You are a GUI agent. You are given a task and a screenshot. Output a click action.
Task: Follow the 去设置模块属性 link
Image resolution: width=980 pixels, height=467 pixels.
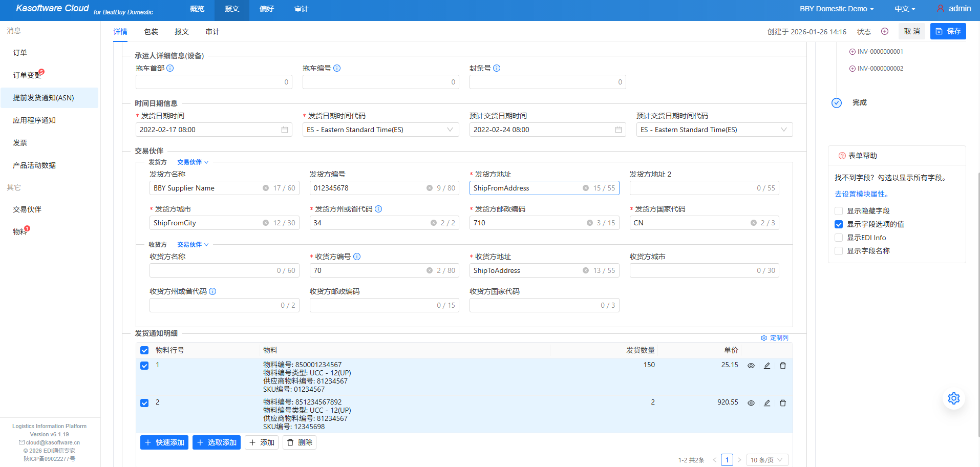tap(862, 194)
